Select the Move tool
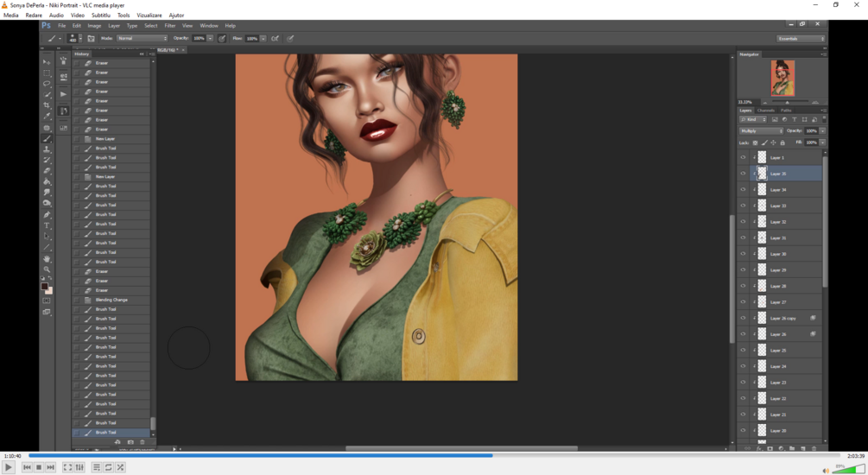 click(47, 62)
